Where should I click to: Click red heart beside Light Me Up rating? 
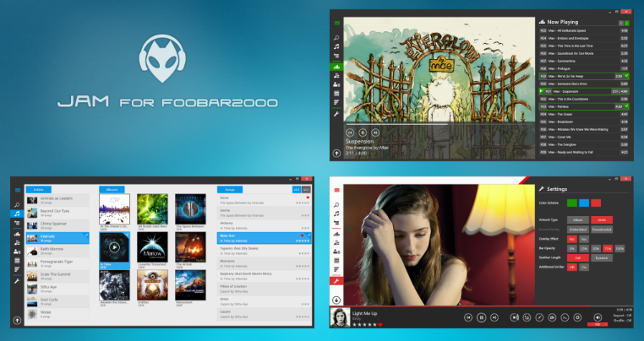tap(380, 325)
